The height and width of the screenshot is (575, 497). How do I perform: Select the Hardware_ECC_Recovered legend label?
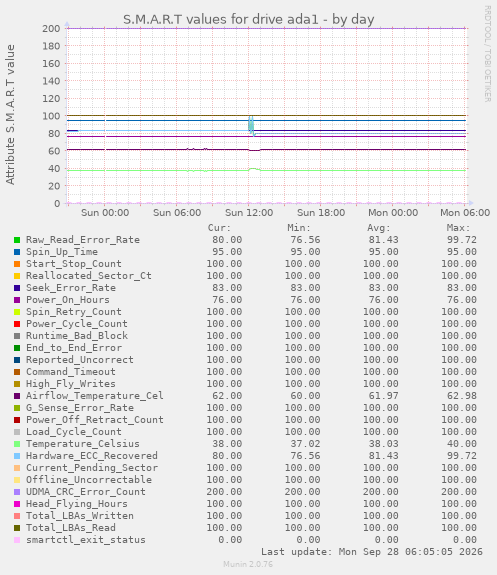point(92,456)
